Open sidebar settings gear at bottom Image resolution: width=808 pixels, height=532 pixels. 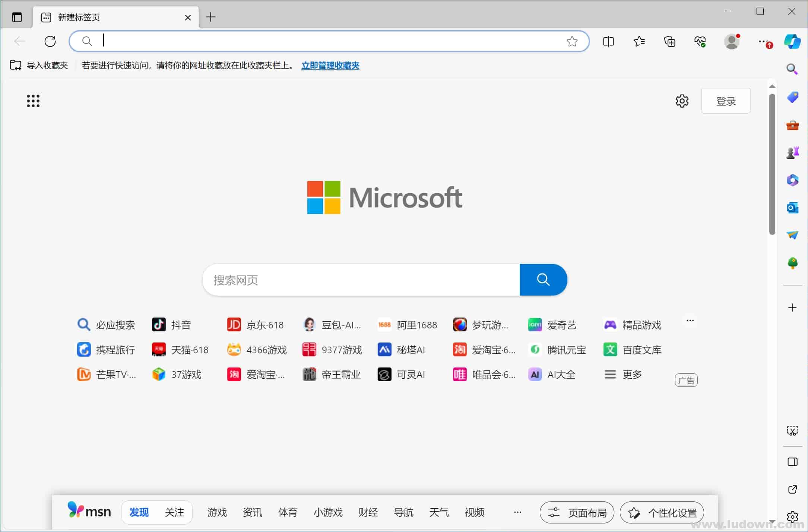coord(792,517)
